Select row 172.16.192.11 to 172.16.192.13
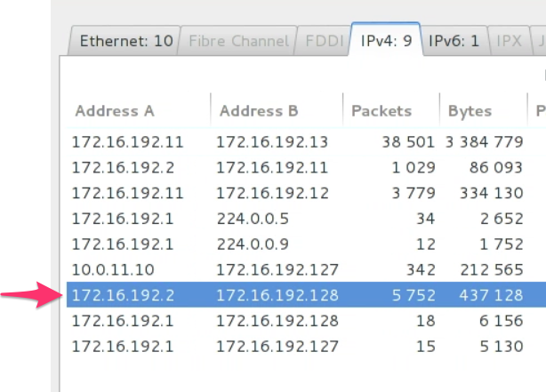Screen dimensions: 546x392 306,141
